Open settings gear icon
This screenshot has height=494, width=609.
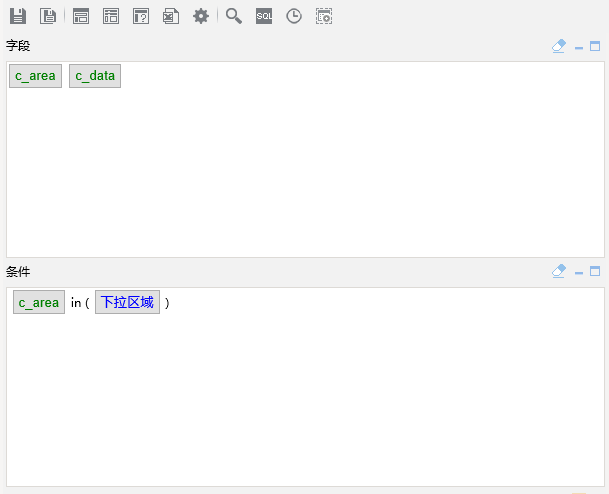tap(201, 16)
